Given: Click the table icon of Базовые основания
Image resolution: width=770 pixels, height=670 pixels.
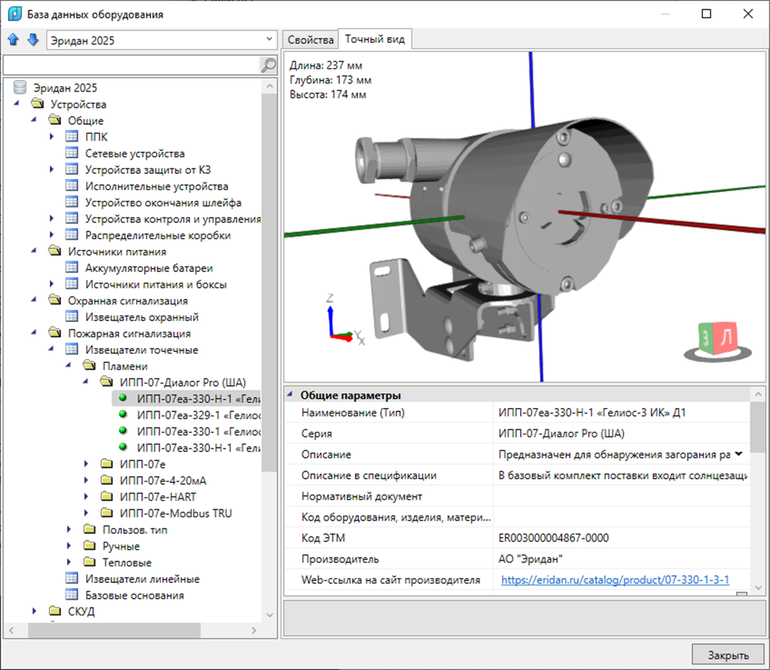Looking at the screenshot, I should [72, 594].
